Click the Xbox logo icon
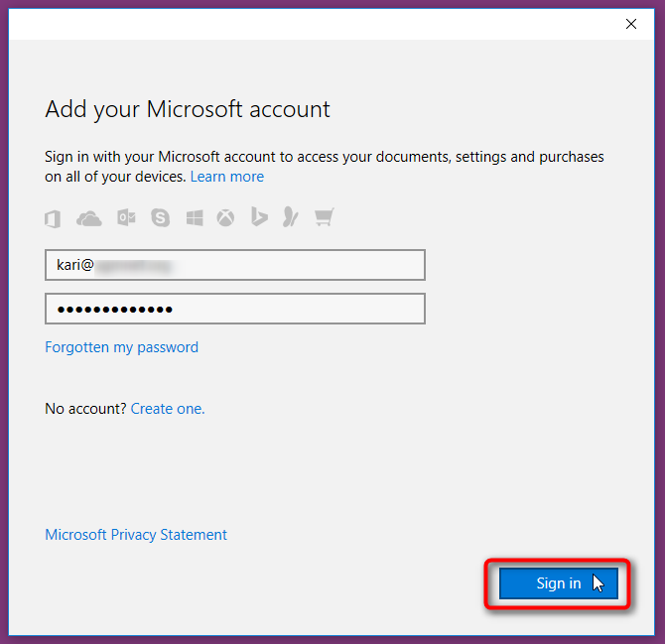Image resolution: width=665 pixels, height=644 pixels. 225,218
